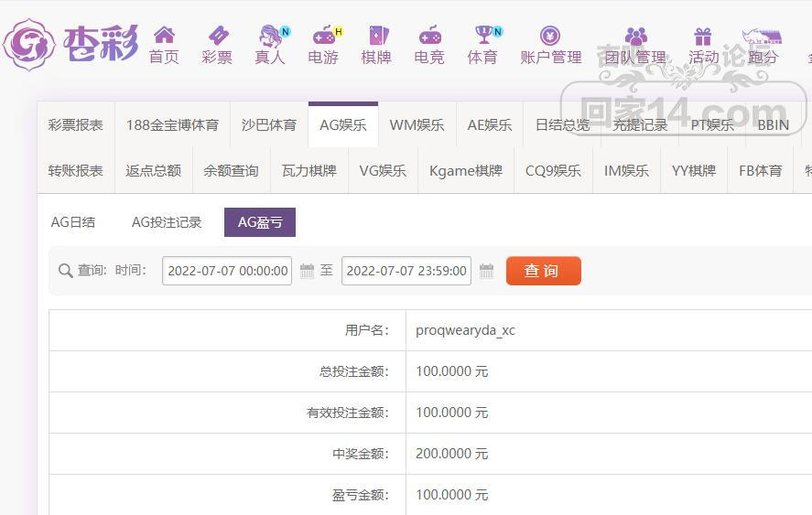Image resolution: width=812 pixels, height=515 pixels.
Task: Open the 活动 gift box icon
Action: [x=703, y=37]
